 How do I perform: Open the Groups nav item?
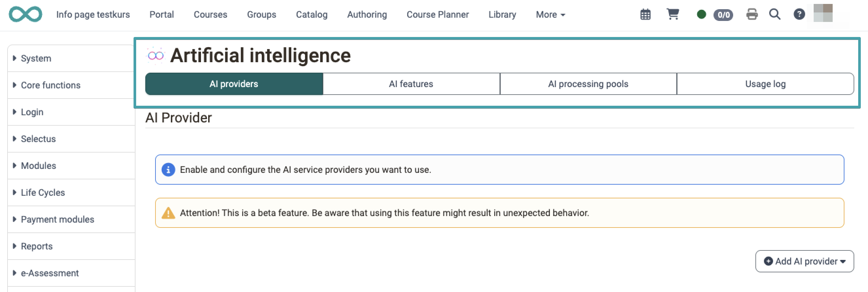262,14
